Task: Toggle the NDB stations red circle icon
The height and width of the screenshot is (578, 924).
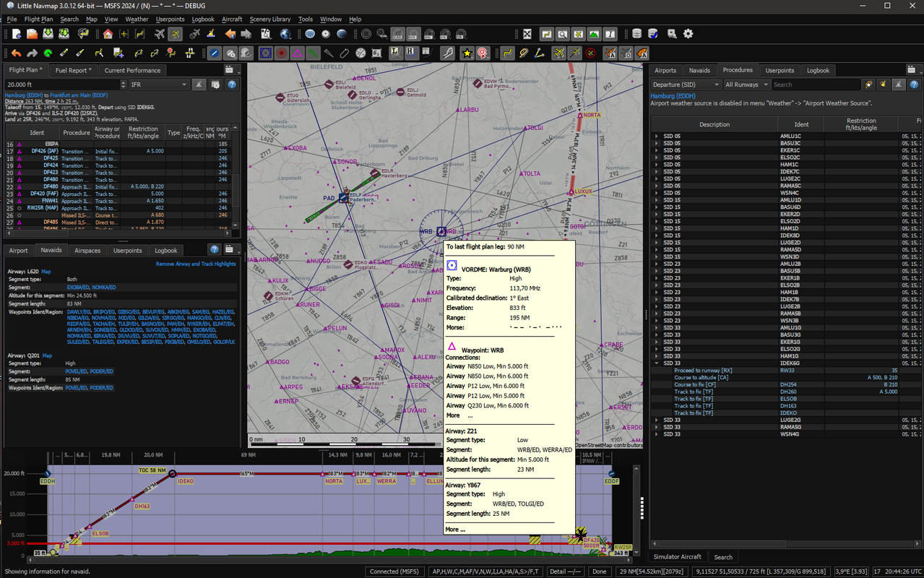Action: coord(281,53)
